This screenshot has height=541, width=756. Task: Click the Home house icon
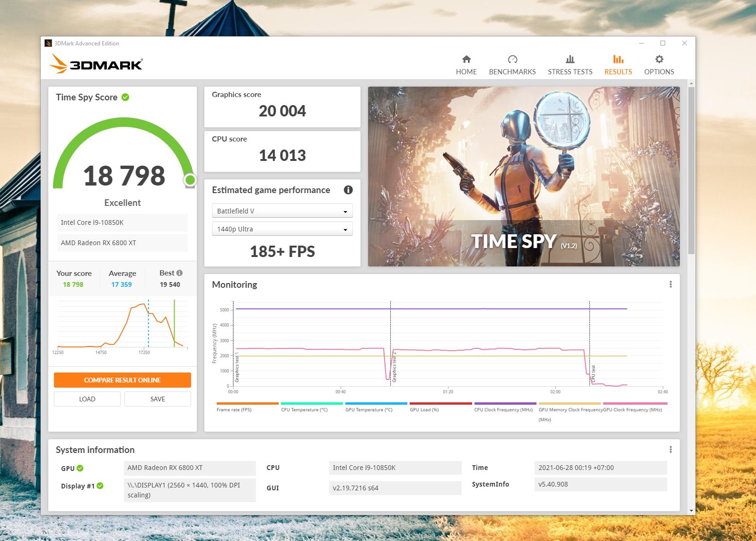[x=466, y=59]
